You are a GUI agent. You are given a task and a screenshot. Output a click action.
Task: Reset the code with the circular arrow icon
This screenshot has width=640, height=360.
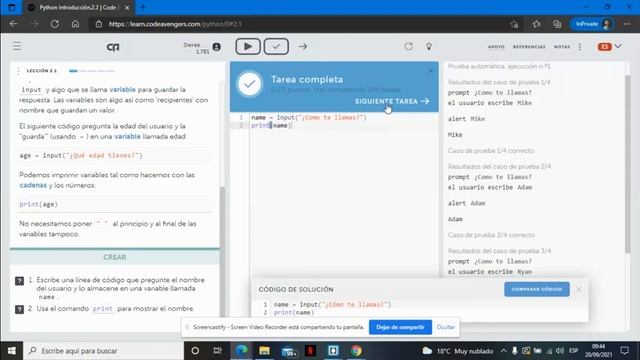pyautogui.click(x=409, y=47)
